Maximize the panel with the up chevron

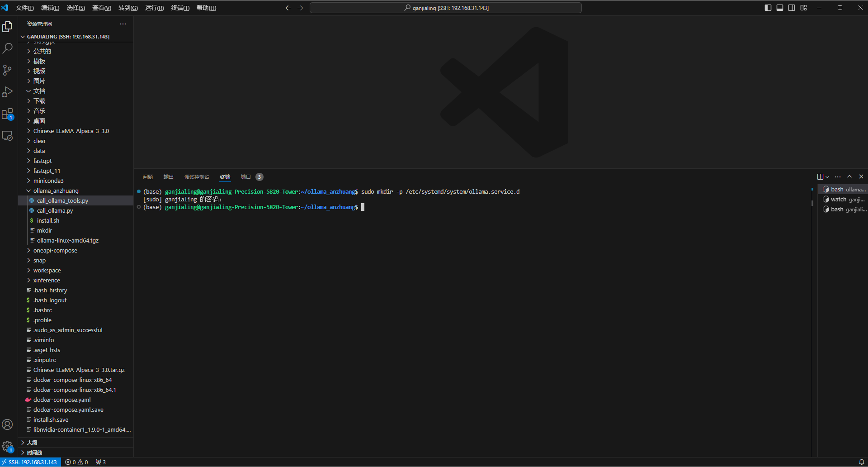tap(849, 177)
